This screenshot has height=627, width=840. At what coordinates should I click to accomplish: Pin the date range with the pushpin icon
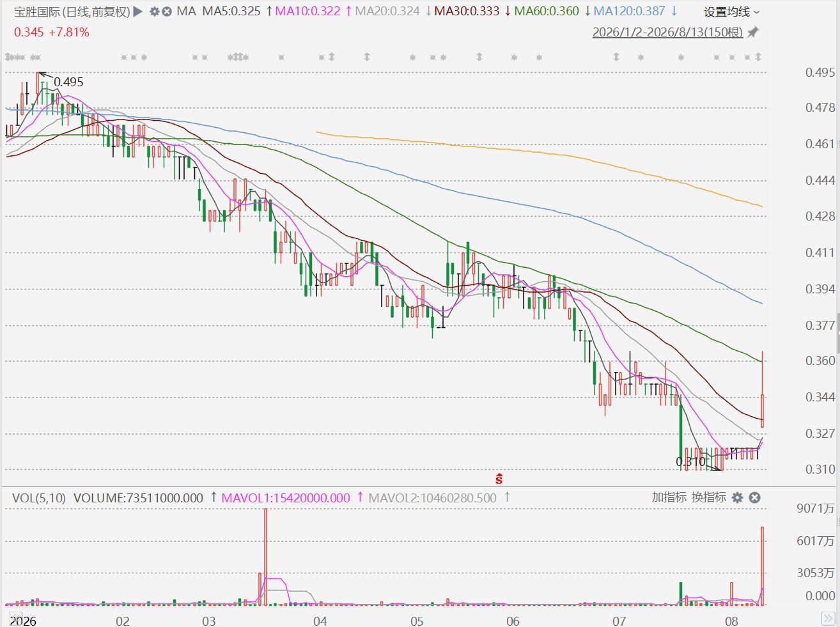coord(753,32)
